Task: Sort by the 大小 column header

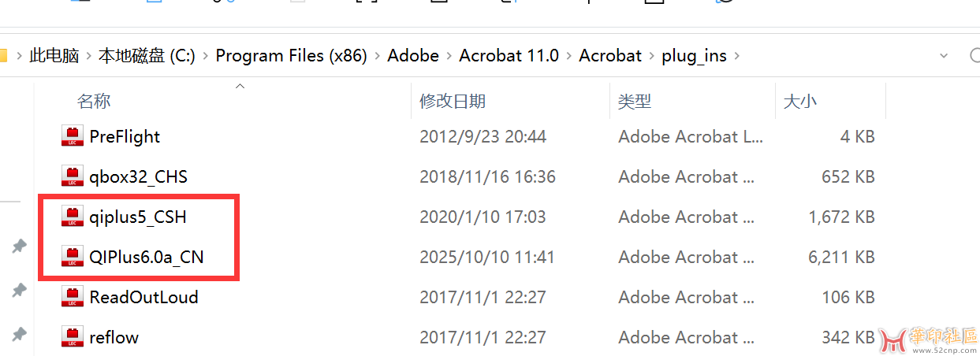Action: click(799, 101)
